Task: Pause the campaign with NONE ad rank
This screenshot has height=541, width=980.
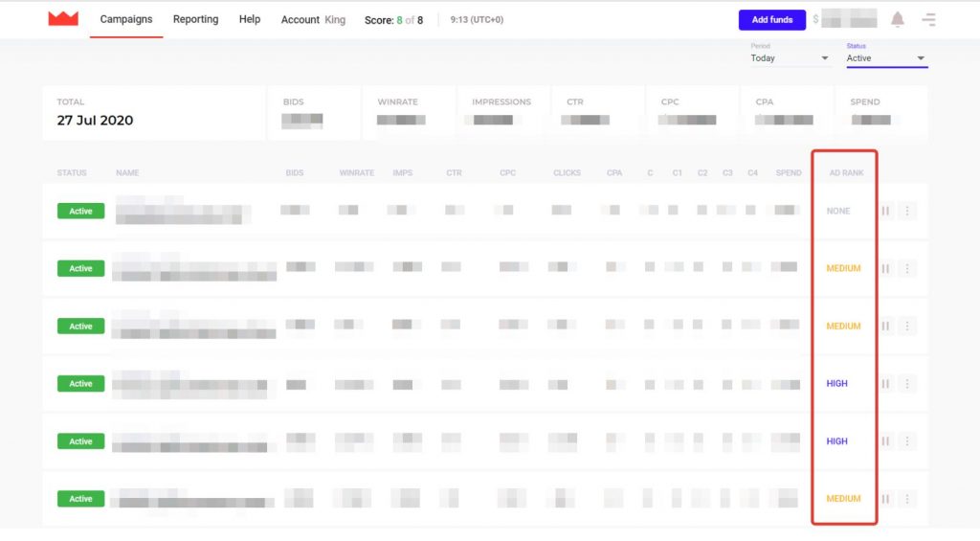Action: pos(885,211)
